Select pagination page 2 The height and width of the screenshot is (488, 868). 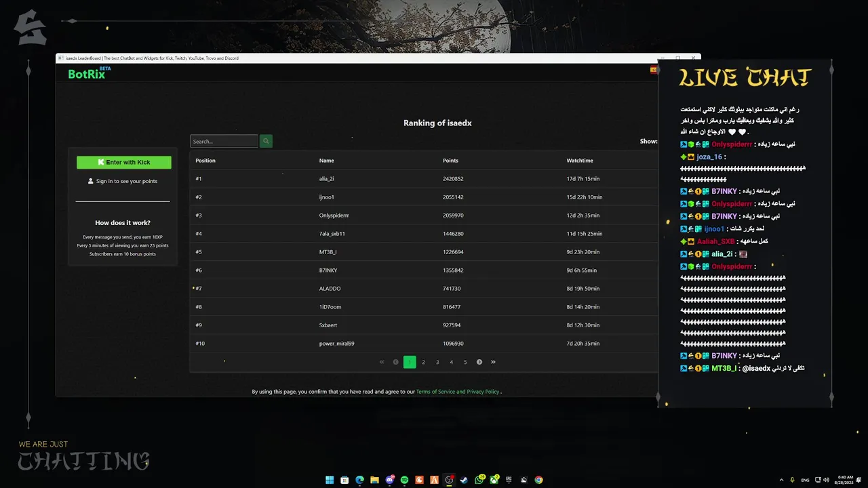(423, 362)
